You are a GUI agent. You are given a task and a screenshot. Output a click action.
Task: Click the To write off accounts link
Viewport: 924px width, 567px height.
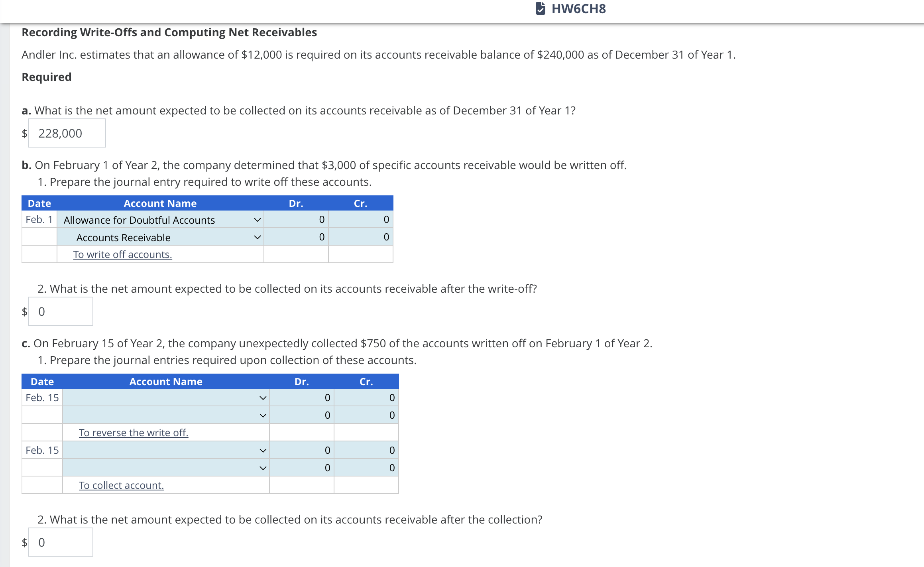click(122, 254)
